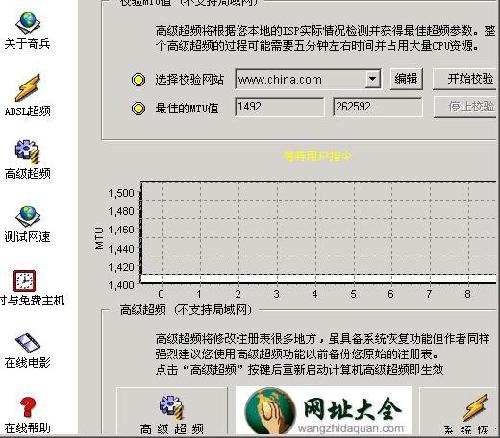Image resolution: width=500 pixels, height=438 pixels.
Task: Click the yellow indicator beside 选择校验网站
Action: point(138,80)
